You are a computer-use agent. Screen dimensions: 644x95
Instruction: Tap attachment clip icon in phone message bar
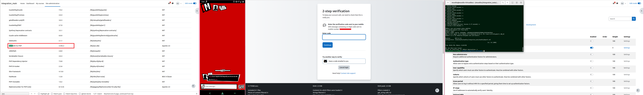[x=203, y=87]
